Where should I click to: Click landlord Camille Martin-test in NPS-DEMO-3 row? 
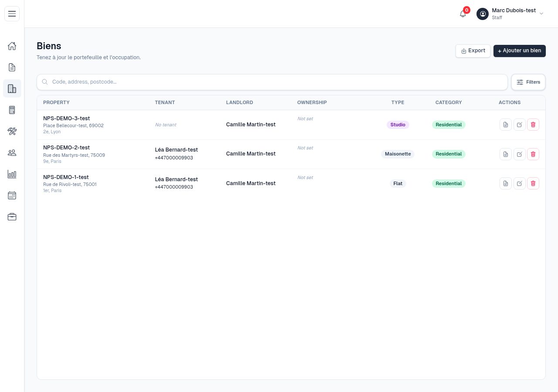tap(251, 125)
